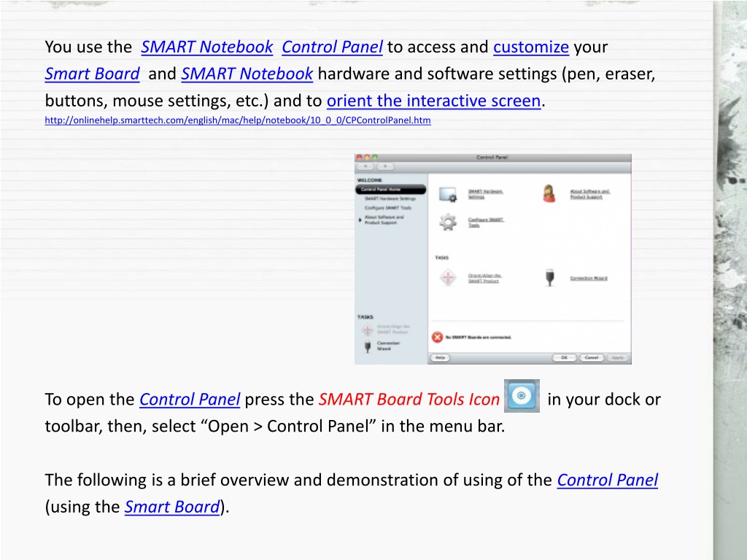This screenshot has width=747, height=560.
Task: Open the SMART Notebook link in the first line
Action: pos(206,47)
